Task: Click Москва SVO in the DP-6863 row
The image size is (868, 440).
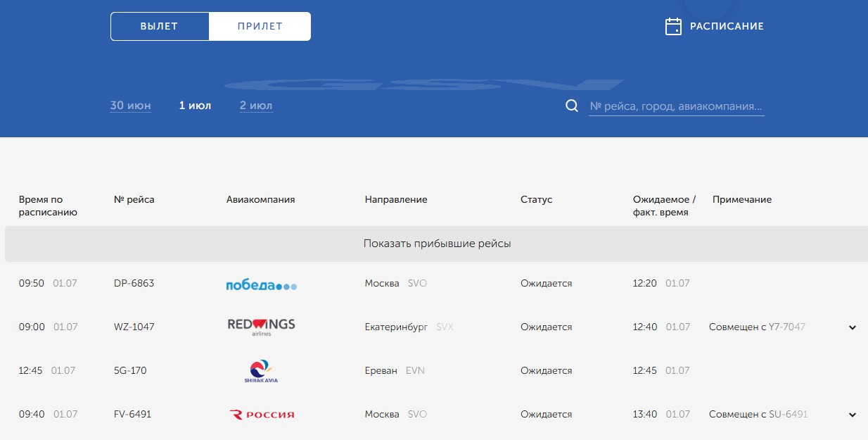Action: coord(396,283)
